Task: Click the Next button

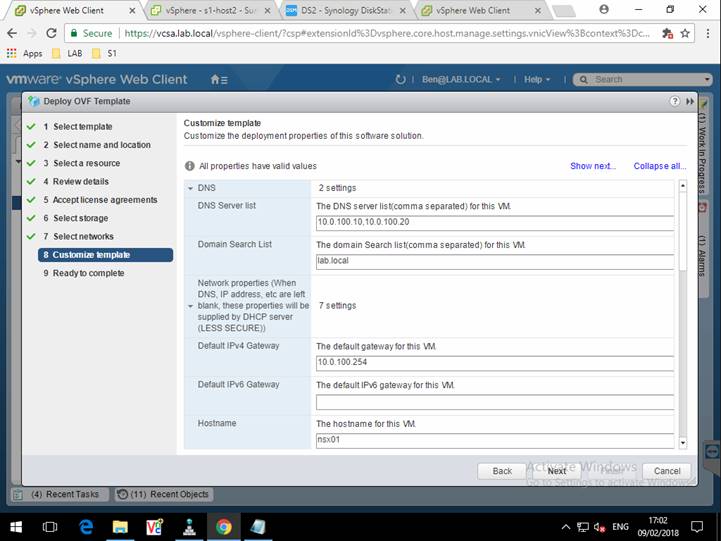Action: point(556,471)
